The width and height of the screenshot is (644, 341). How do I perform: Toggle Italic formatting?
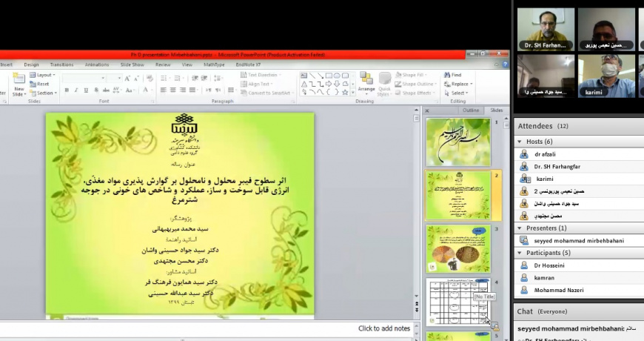pyautogui.click(x=76, y=90)
